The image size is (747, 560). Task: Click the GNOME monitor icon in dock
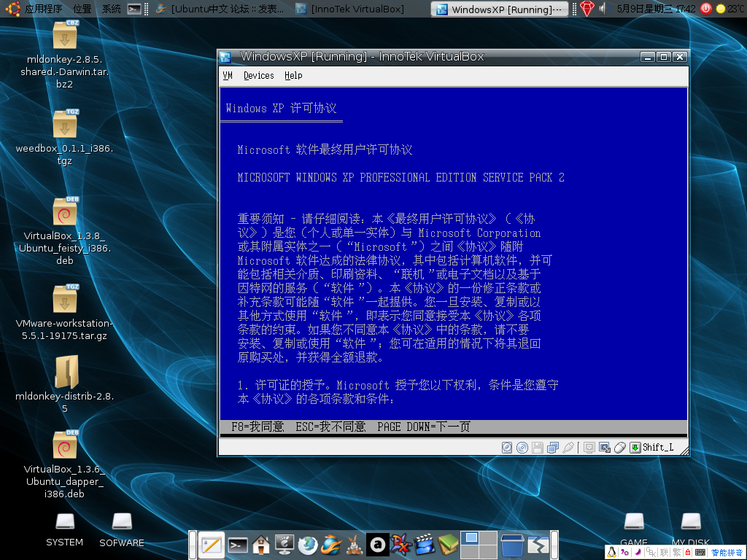[285, 545]
